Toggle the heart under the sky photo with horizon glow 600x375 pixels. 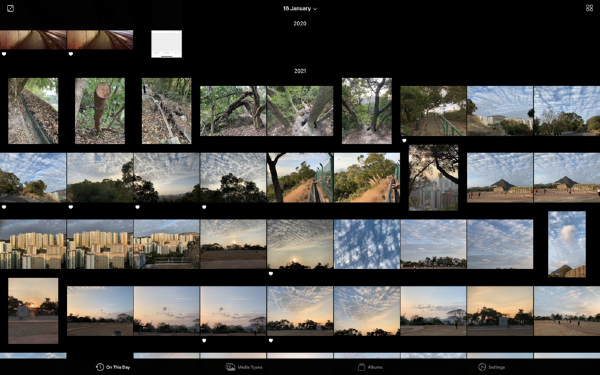click(137, 207)
